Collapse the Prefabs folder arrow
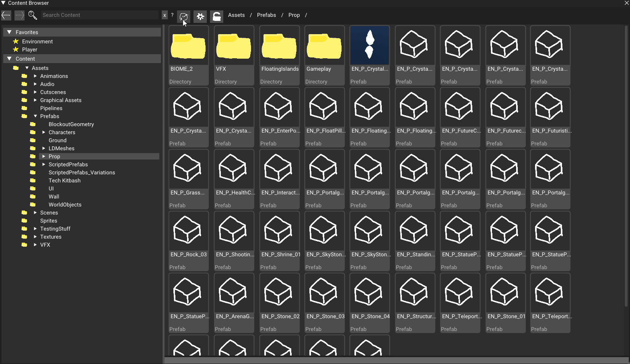 [35, 116]
